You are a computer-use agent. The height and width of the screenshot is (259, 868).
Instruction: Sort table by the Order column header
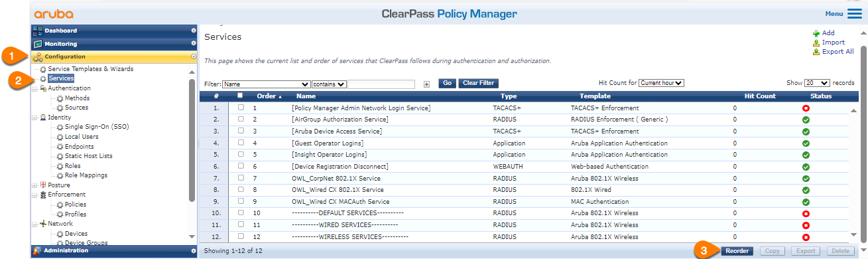[269, 96]
